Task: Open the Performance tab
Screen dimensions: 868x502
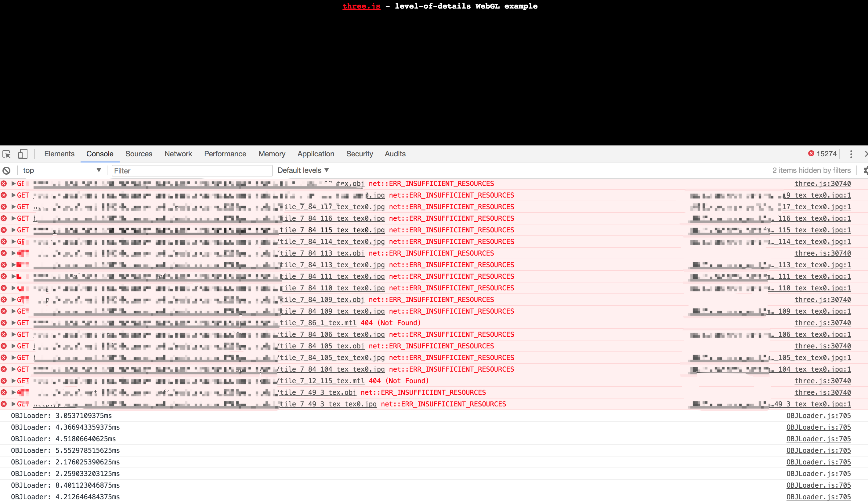Action: 225,154
